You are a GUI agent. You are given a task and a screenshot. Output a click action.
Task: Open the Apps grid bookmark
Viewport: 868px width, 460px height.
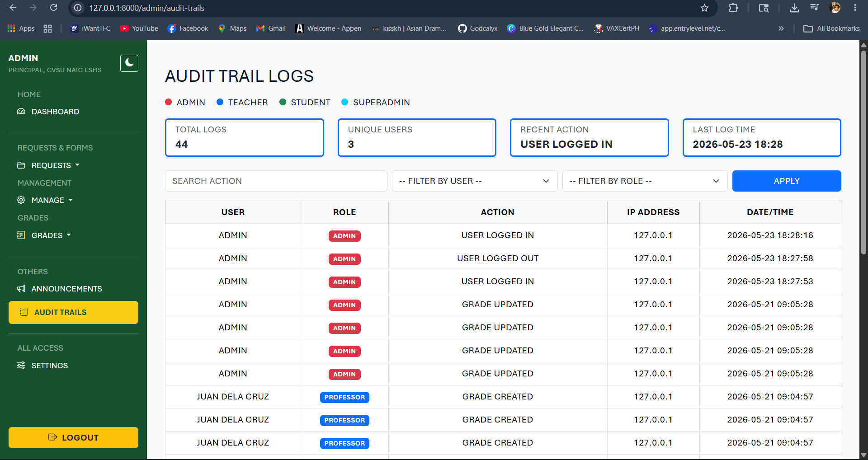[x=21, y=28]
